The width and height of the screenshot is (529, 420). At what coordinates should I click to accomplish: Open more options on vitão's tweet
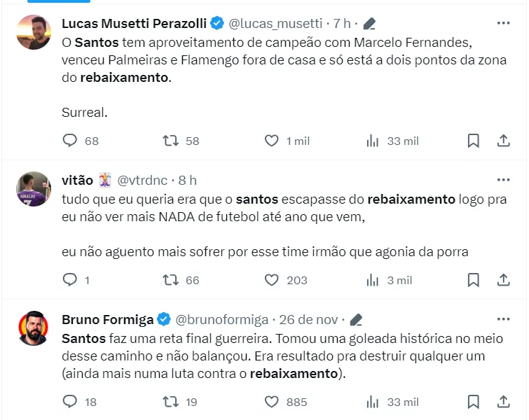point(503,180)
